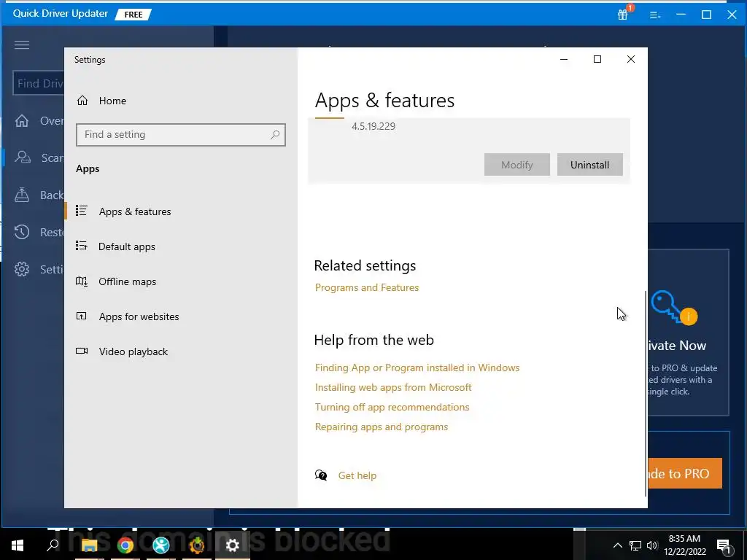
Task: Open taskbar search magnifier
Action: (x=53, y=545)
